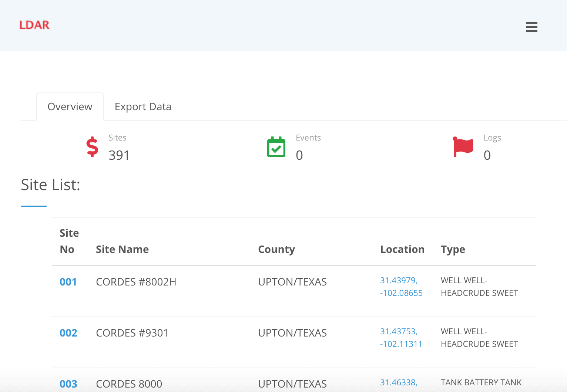Open location 31.43753, -102.11311 link
Screen dimensions: 567x392
pos(401,338)
